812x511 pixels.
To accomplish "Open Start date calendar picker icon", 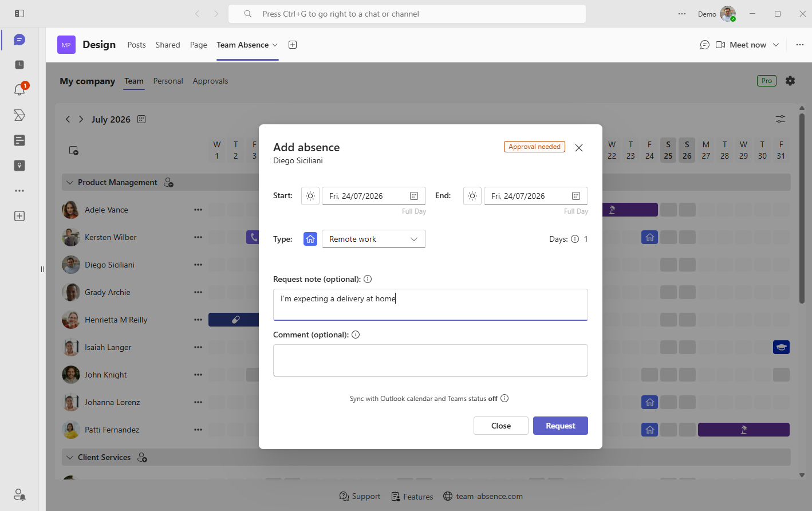I will point(414,196).
